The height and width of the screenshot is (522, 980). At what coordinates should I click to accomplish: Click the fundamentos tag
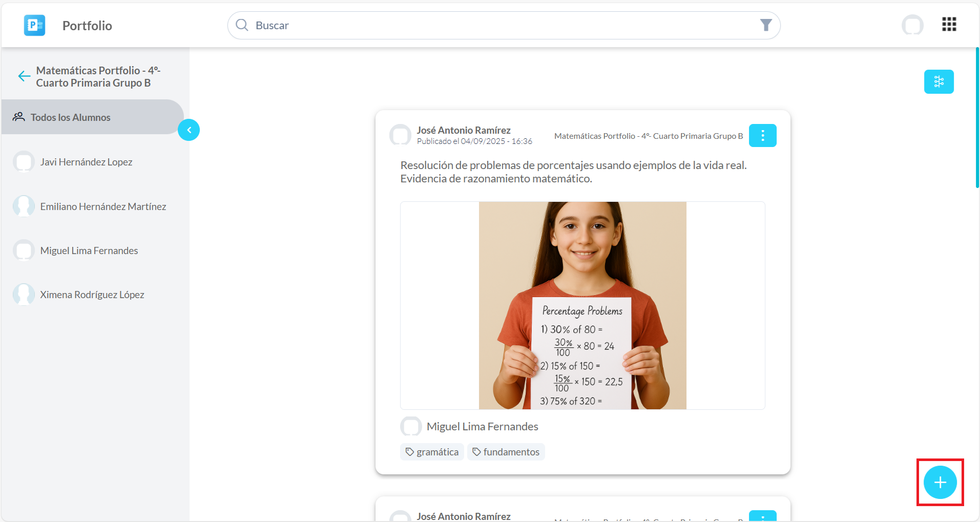[x=506, y=452]
